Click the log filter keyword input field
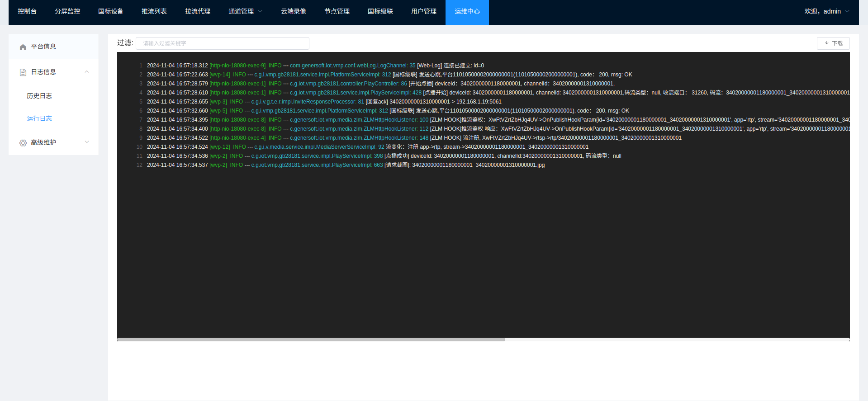The image size is (868, 401). pos(223,43)
